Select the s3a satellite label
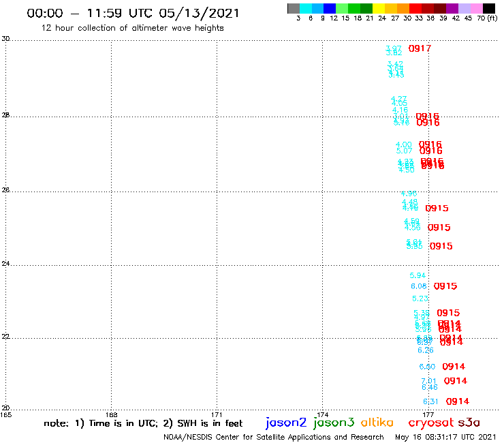 click(x=469, y=423)
